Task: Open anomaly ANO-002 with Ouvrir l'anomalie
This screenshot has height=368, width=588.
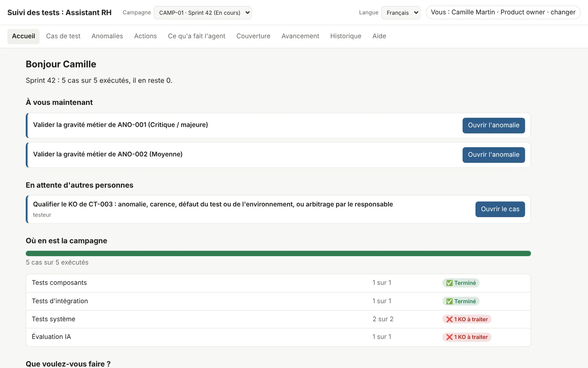Action: (x=494, y=155)
